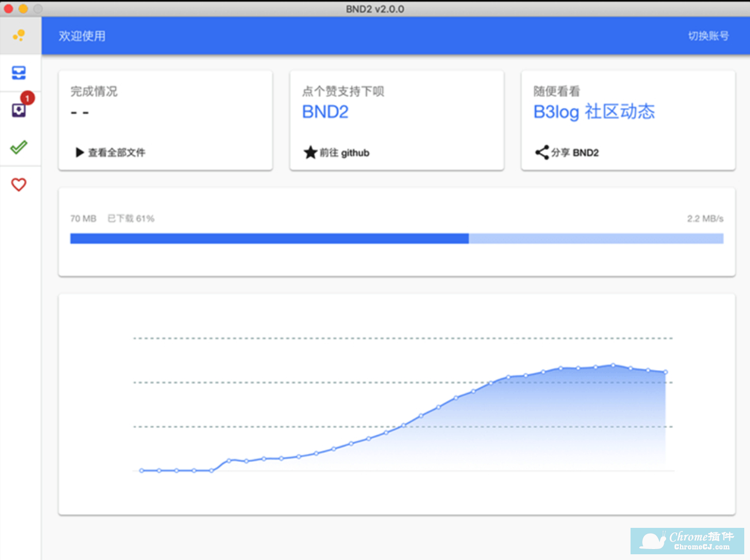
Task: Click the 70 MB size text
Action: [83, 219]
